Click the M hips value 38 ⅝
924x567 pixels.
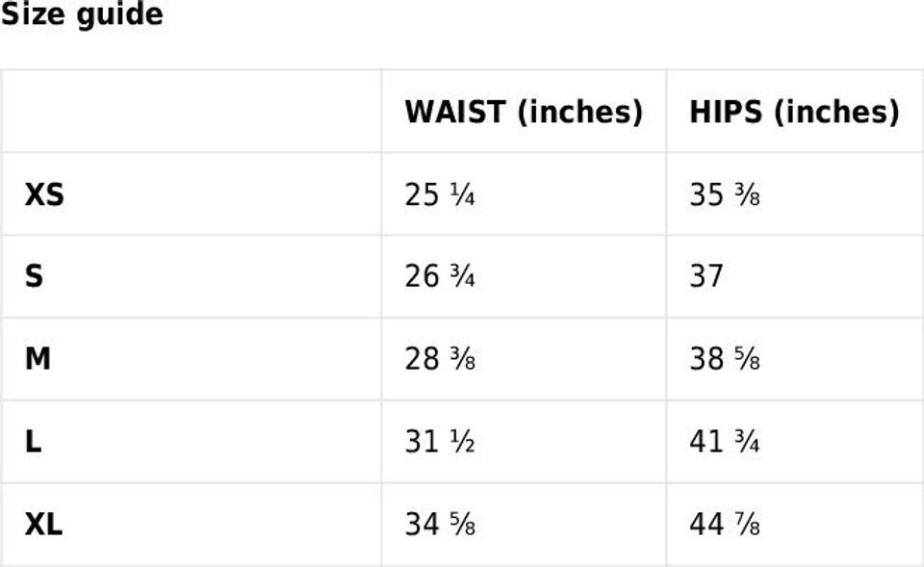coord(724,360)
